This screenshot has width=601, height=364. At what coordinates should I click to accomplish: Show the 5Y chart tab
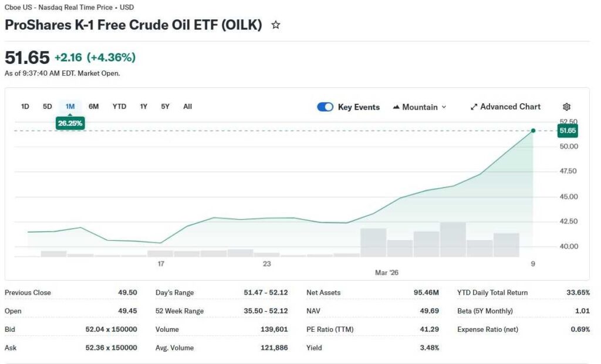(164, 106)
